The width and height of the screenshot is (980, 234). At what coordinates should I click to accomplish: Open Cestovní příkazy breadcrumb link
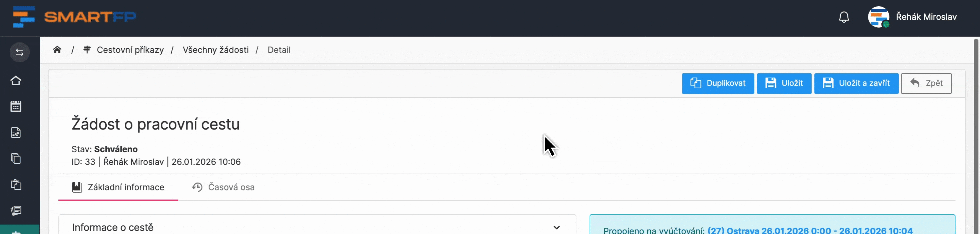coord(130,50)
